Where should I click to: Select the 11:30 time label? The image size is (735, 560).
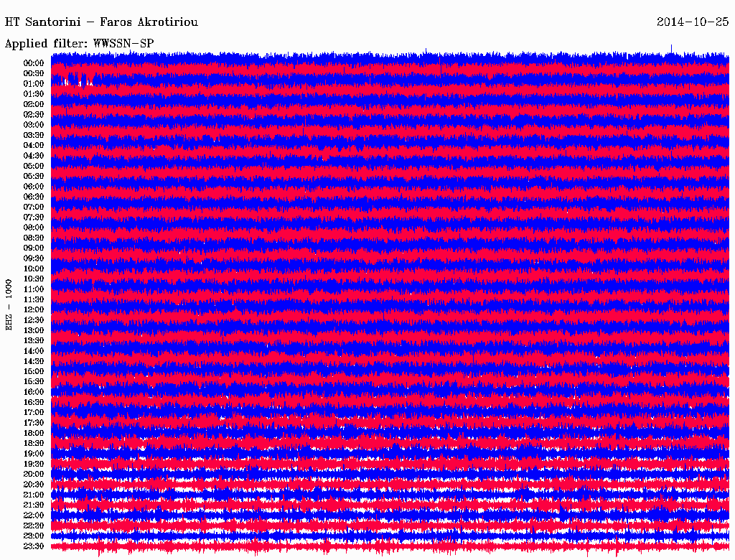point(34,299)
